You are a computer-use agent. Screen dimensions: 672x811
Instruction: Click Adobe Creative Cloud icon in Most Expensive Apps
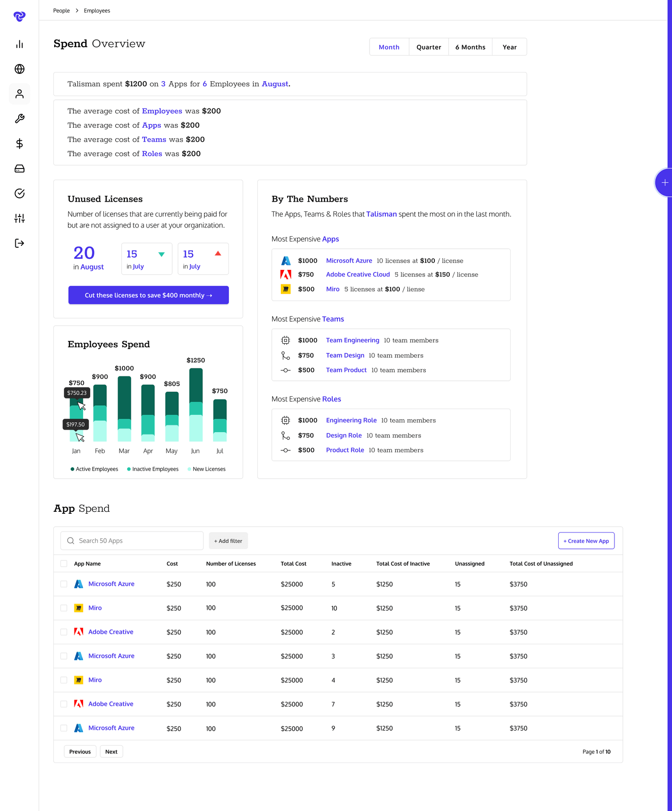(x=286, y=275)
